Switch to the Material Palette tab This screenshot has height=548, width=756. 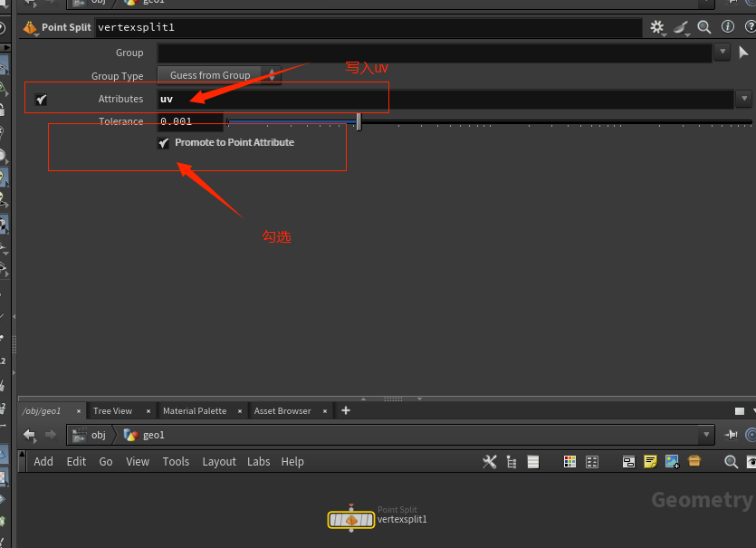click(195, 410)
